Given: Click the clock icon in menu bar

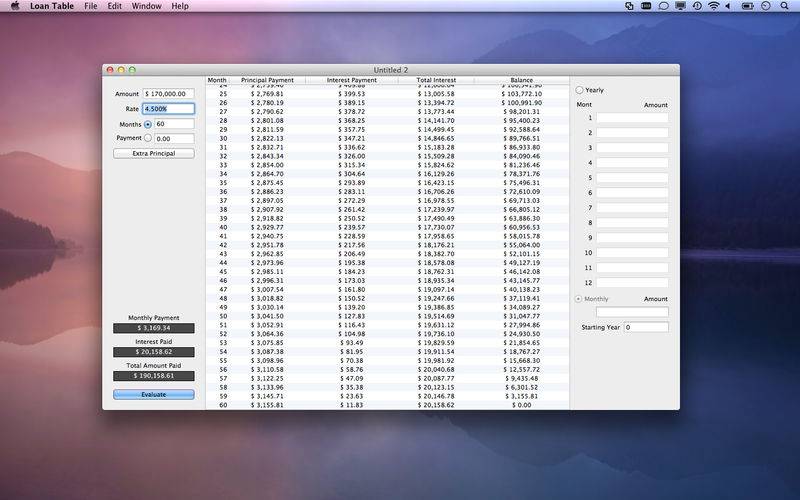Looking at the screenshot, I should click(x=766, y=6).
